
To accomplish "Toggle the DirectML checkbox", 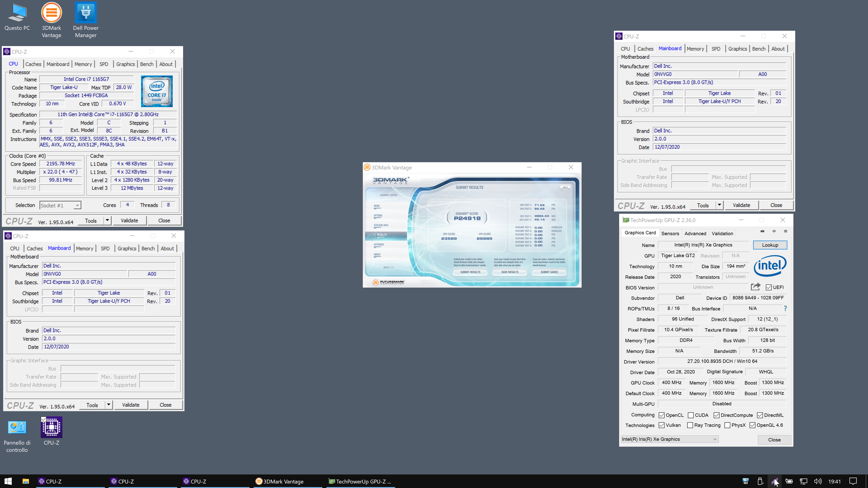I will click(760, 415).
